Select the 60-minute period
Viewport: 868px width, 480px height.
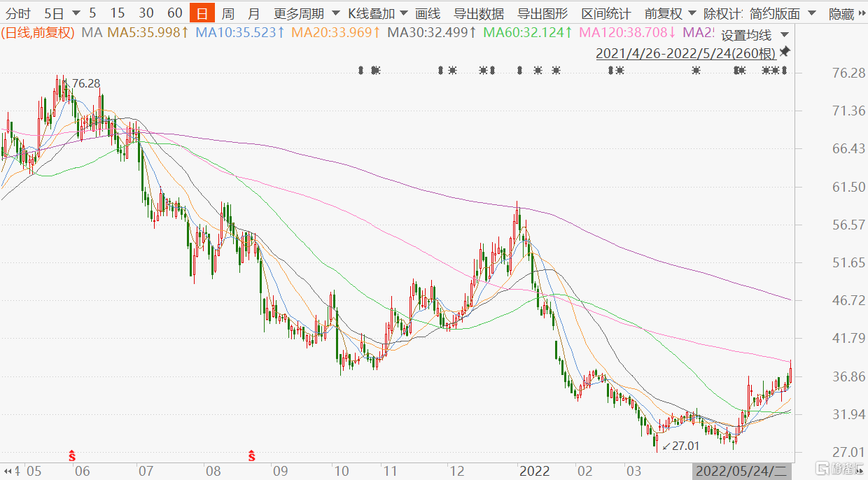[175, 13]
